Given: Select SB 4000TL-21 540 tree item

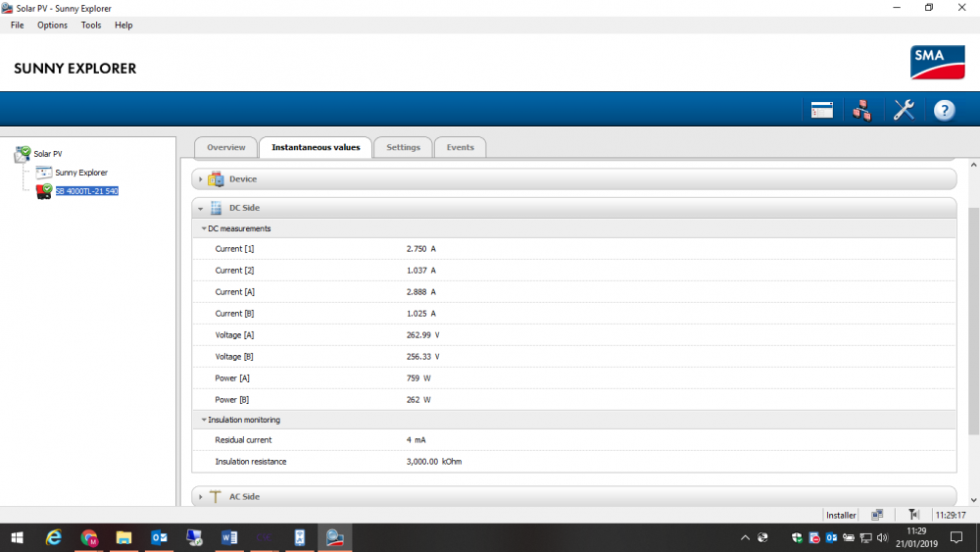Looking at the screenshot, I should [x=87, y=191].
